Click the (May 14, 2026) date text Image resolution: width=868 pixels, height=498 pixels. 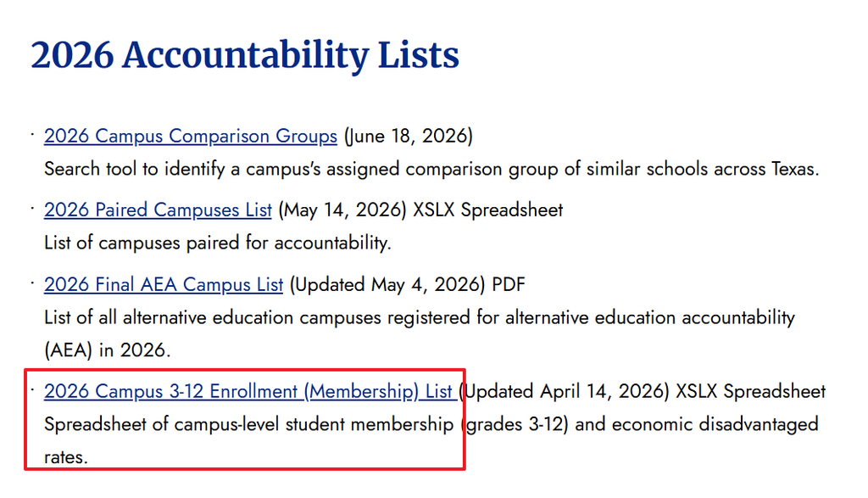point(342,210)
